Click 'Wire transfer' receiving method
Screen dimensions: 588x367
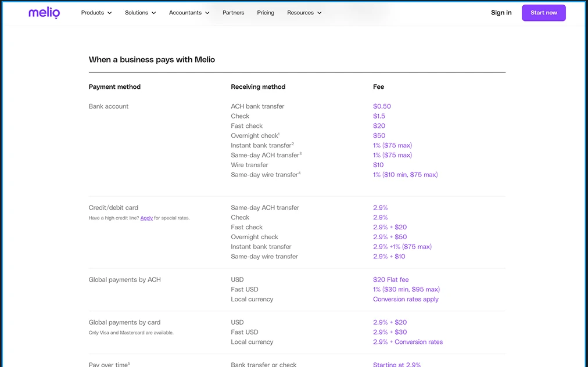tap(249, 164)
